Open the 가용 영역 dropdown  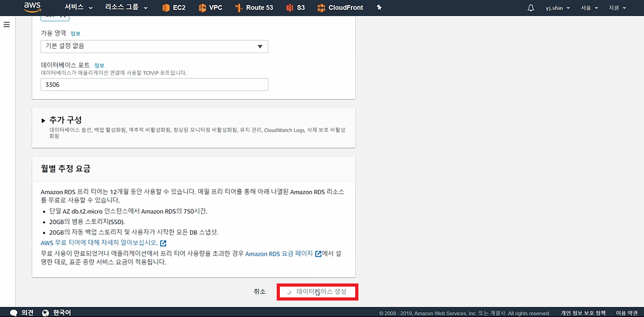point(155,46)
